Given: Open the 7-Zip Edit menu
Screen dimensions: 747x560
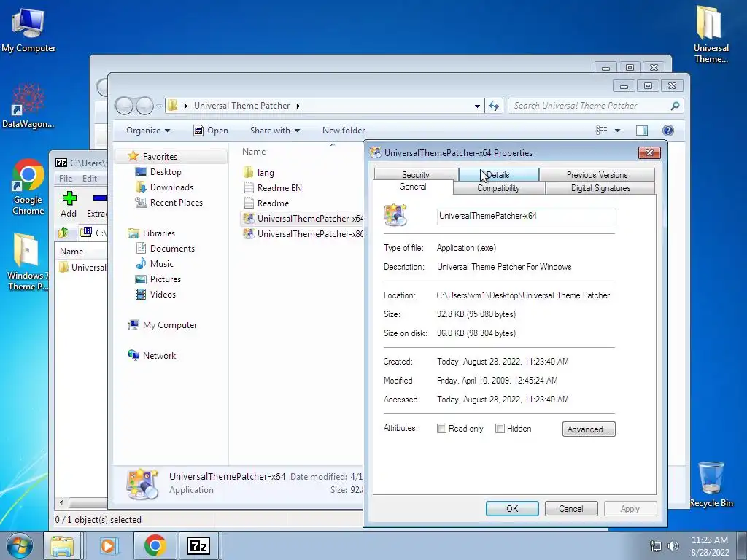Looking at the screenshot, I should (90, 179).
